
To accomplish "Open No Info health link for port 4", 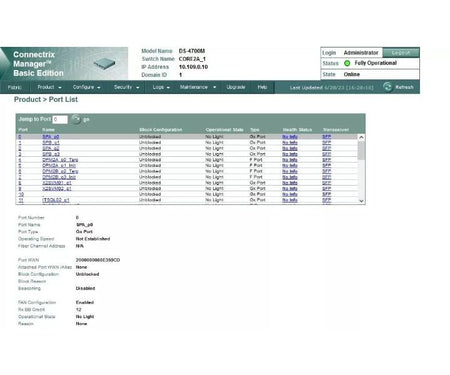I will click(x=290, y=160).
